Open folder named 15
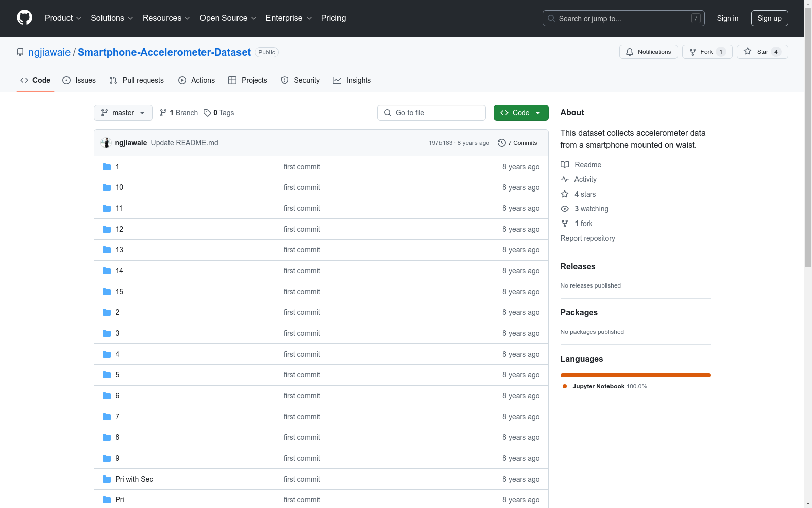Viewport: 812px width, 508px height. [x=120, y=292]
